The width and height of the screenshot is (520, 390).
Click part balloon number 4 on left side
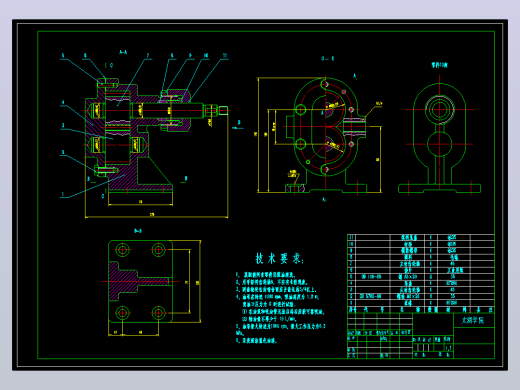[63, 102]
